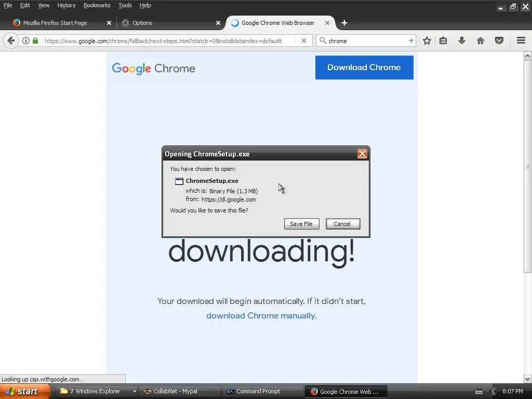Open the History menu
Screen dimensions: 532x399
point(66,5)
